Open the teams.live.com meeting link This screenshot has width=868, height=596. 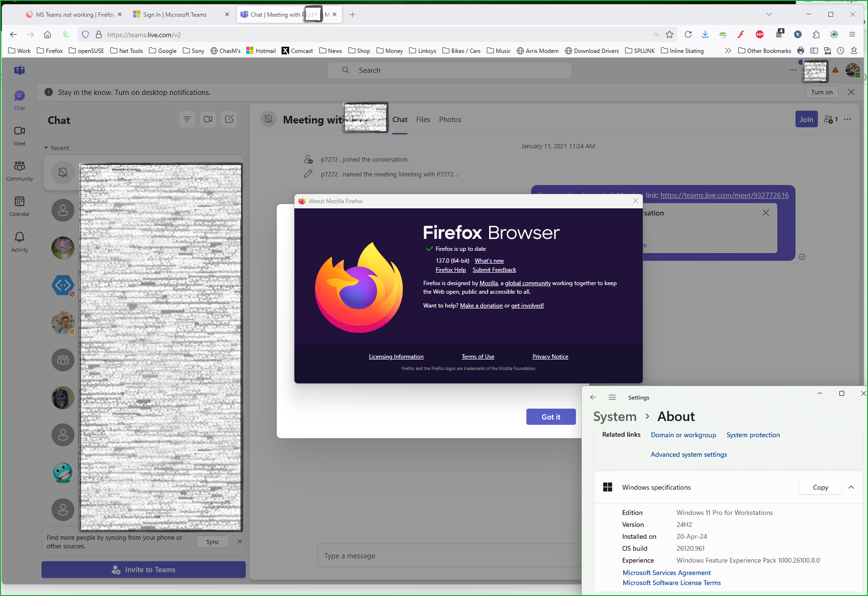point(724,195)
